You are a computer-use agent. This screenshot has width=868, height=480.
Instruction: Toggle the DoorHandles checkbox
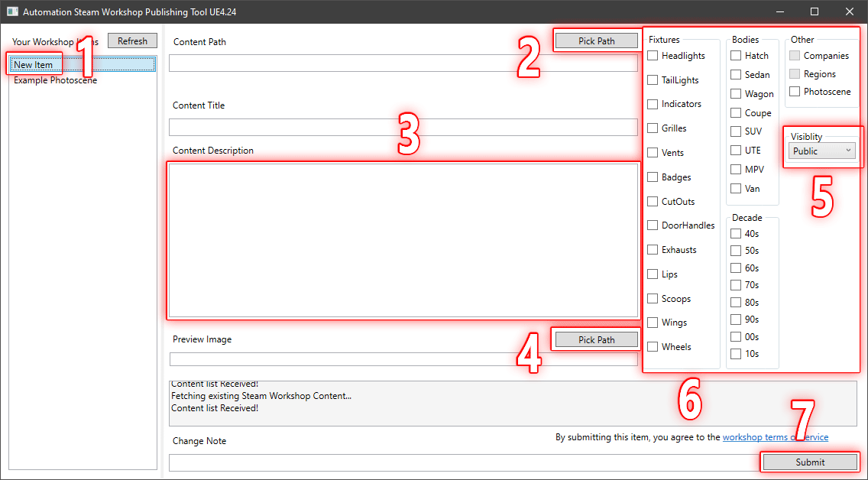click(653, 225)
